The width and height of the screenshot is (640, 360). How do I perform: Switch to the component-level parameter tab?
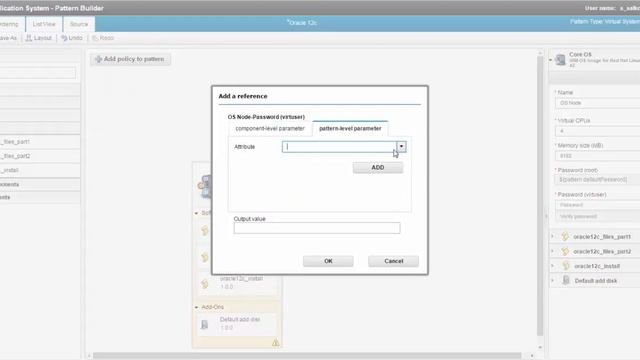pyautogui.click(x=270, y=128)
